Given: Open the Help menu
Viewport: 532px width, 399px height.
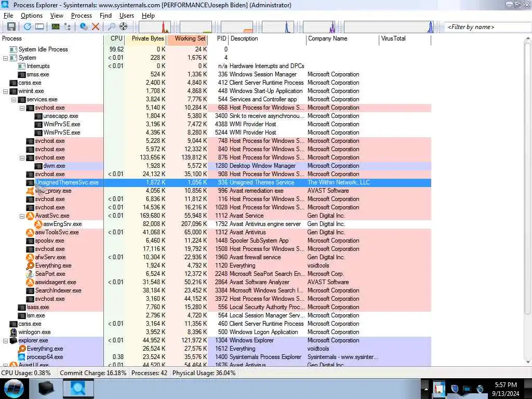Looking at the screenshot, I should (148, 16).
